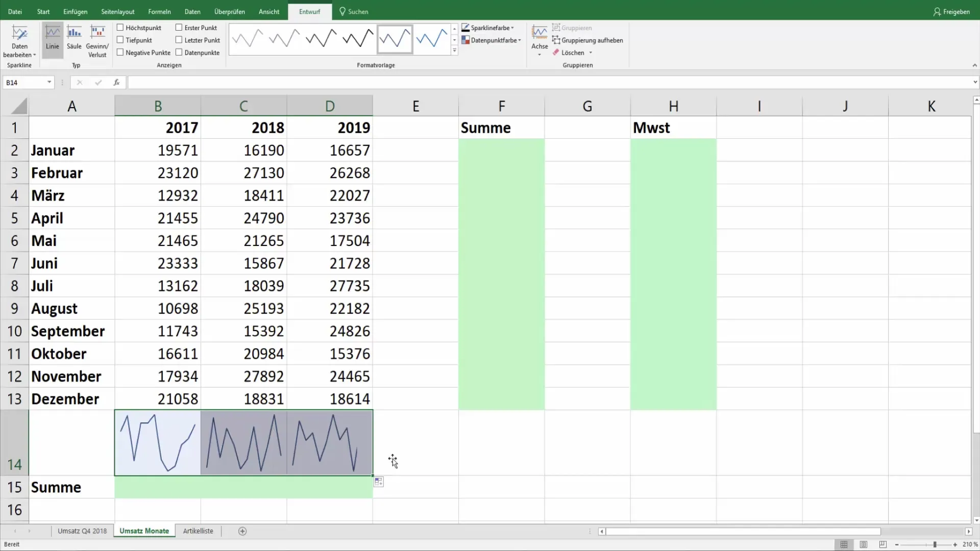This screenshot has width=980, height=551.
Task: Open the Datei menu
Action: [x=15, y=11]
